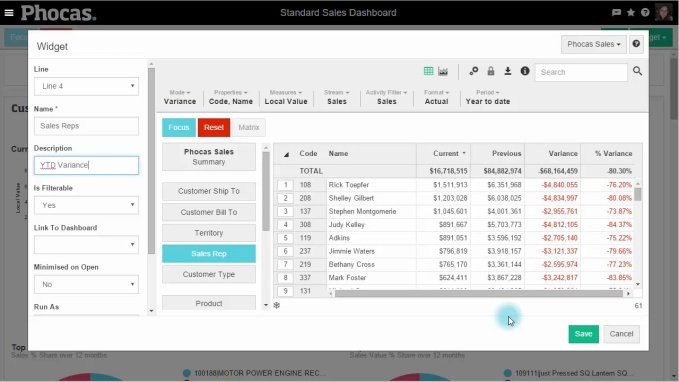Click the snowflake freeze icon below grid
The height and width of the screenshot is (382, 679).
(277, 305)
